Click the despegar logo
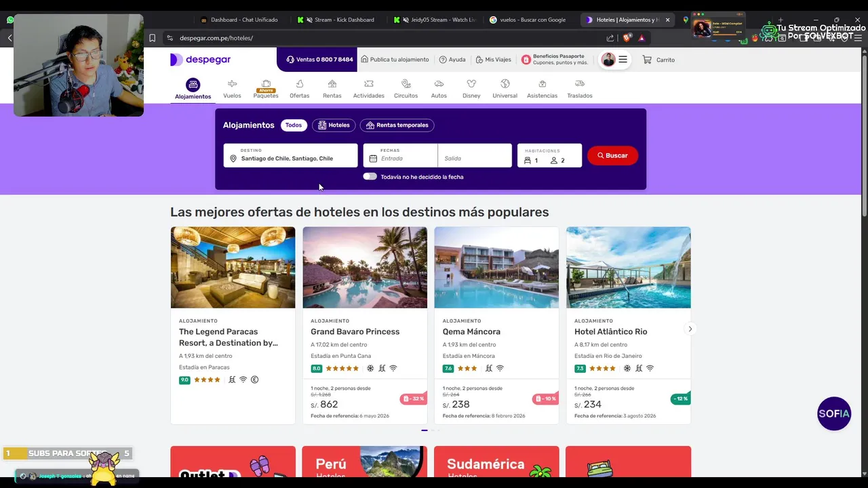868x488 pixels. pyautogui.click(x=200, y=60)
